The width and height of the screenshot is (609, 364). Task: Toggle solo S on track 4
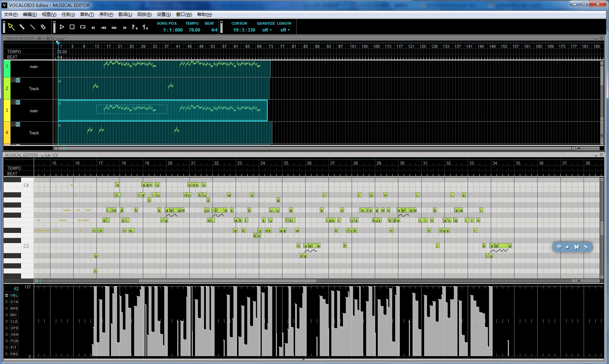18,124
